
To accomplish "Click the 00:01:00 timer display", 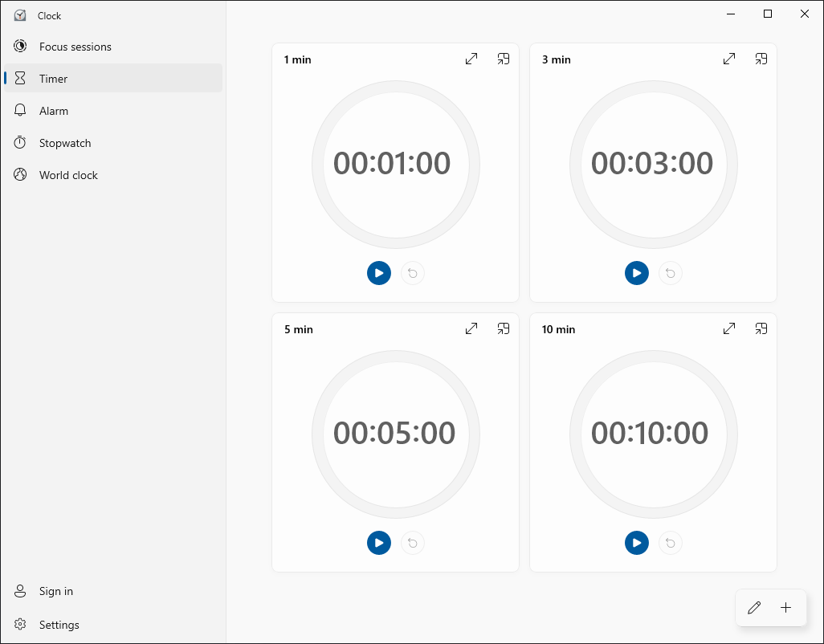I will 392,163.
